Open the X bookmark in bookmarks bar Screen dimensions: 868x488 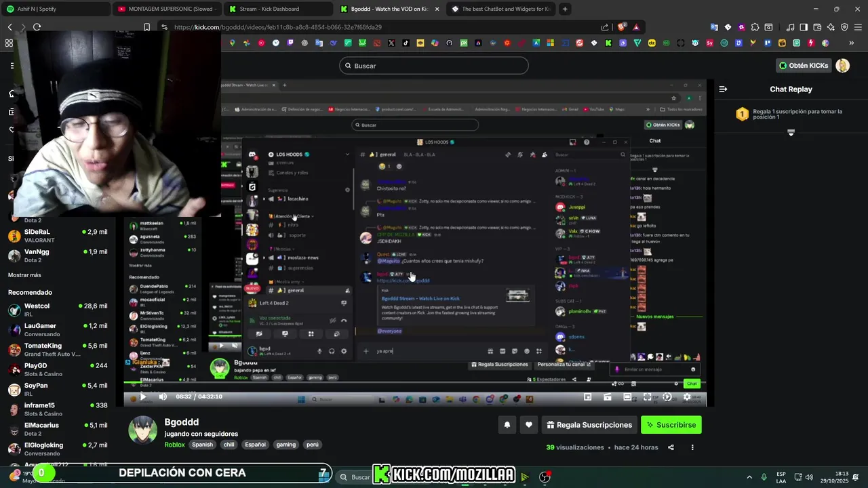coord(391,43)
